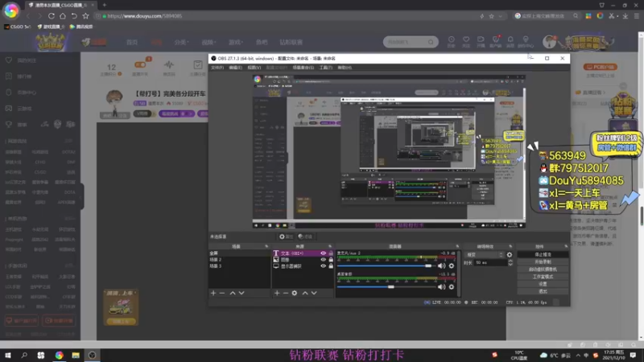
Task: Remove the selected scene with the minus icon
Action: (222, 293)
